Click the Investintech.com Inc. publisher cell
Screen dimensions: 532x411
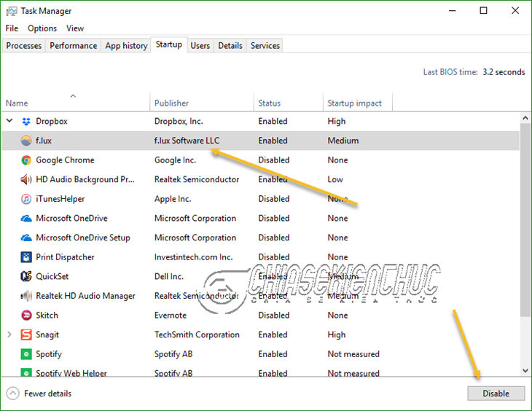pos(193,257)
